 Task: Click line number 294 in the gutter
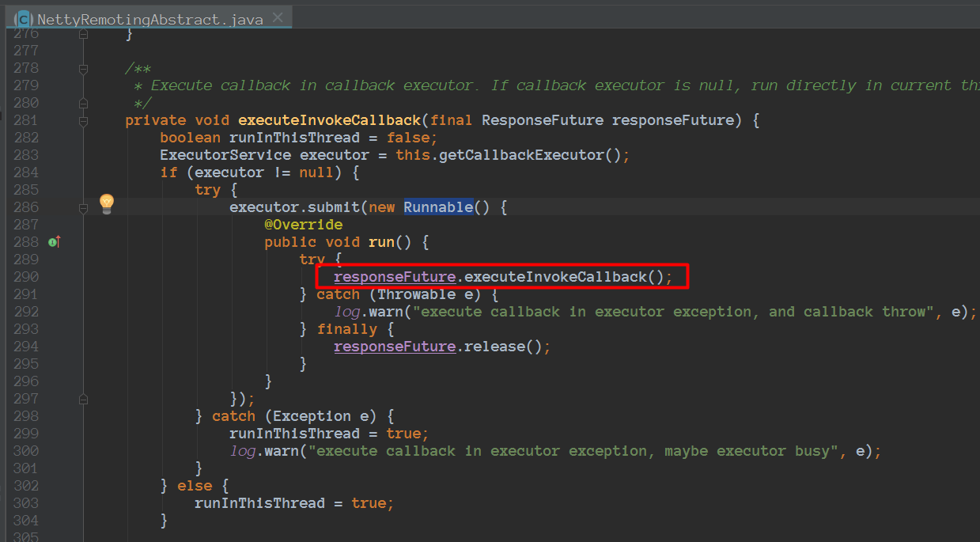26,347
